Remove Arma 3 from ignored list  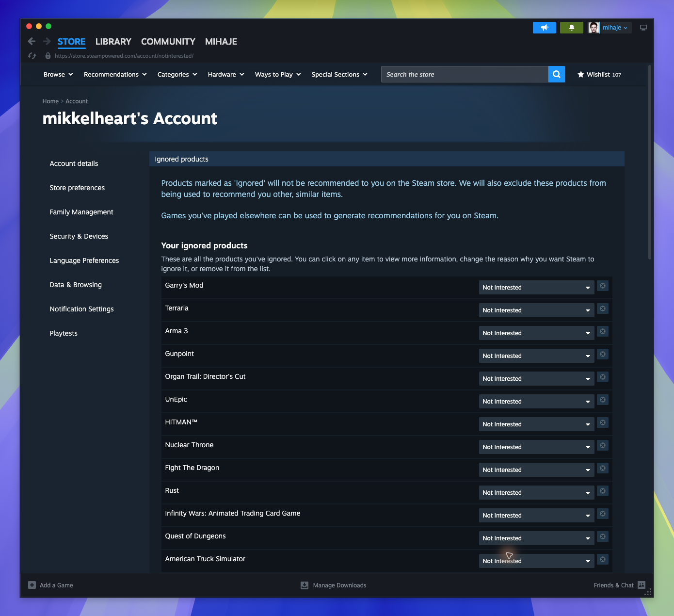[x=603, y=331]
